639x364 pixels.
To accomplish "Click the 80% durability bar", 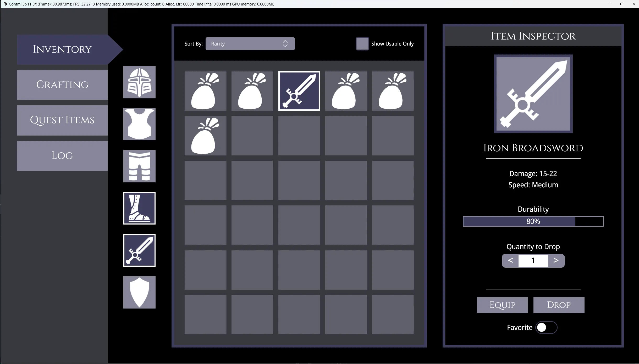I will (533, 221).
